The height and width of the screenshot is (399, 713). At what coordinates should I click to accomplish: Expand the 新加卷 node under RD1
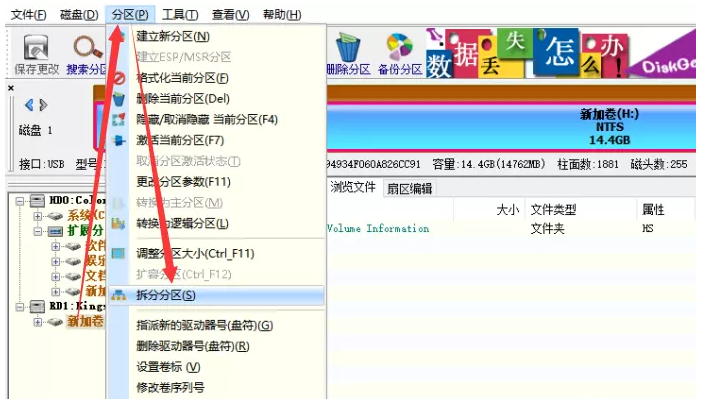(x=37, y=322)
